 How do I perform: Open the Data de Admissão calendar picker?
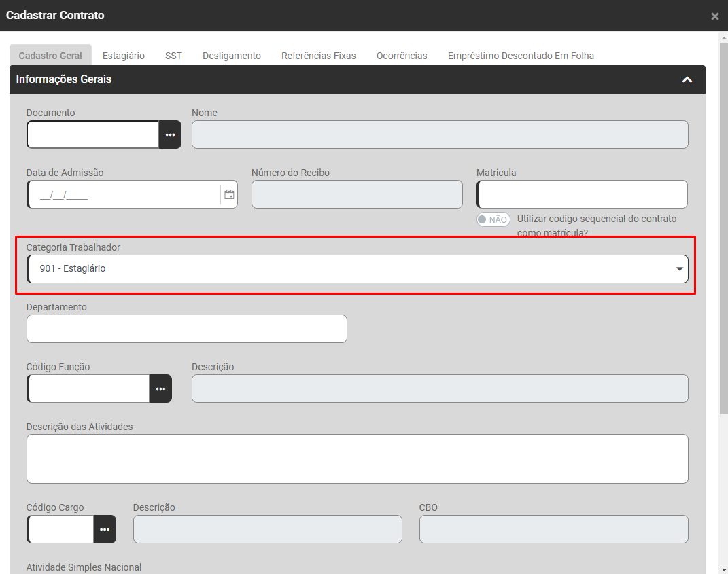(229, 194)
